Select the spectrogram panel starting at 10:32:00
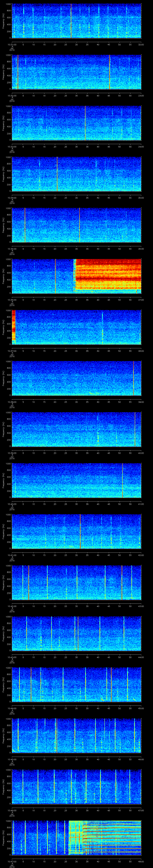Viewport: 153px width, 868px height. 77,72
